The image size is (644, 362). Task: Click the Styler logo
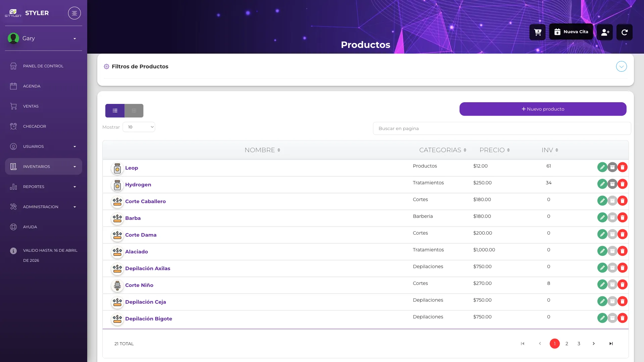click(13, 13)
